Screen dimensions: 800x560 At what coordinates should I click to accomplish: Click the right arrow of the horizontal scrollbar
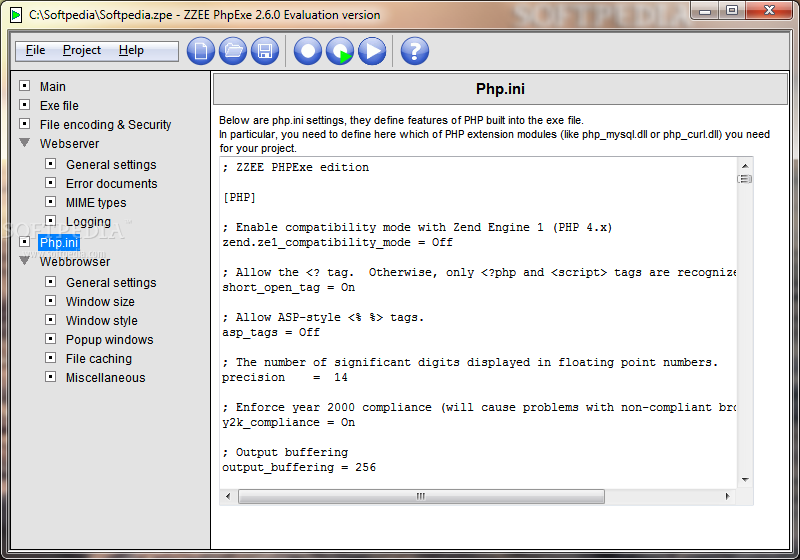(728, 496)
